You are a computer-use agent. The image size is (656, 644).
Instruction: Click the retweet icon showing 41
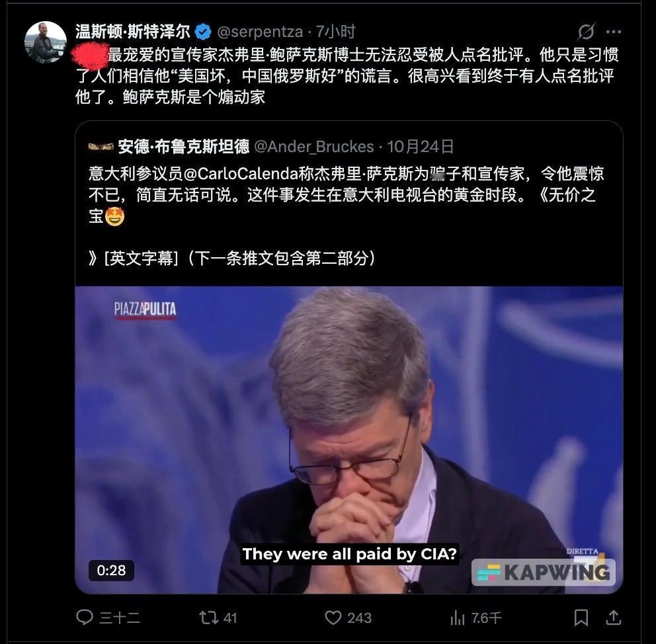click(208, 618)
